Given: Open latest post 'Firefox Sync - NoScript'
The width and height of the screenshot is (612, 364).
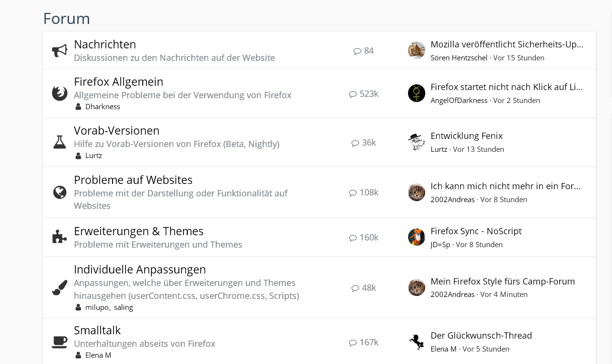Looking at the screenshot, I should (476, 231).
